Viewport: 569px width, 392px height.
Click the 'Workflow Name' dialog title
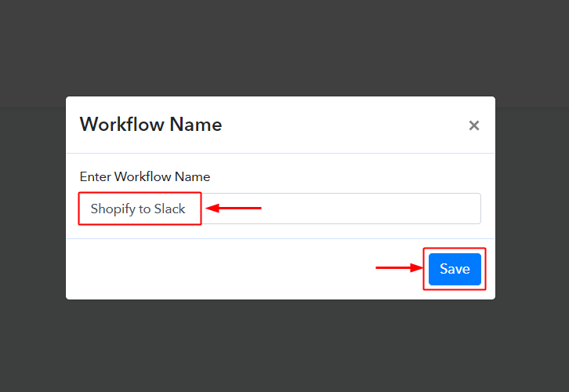150,125
